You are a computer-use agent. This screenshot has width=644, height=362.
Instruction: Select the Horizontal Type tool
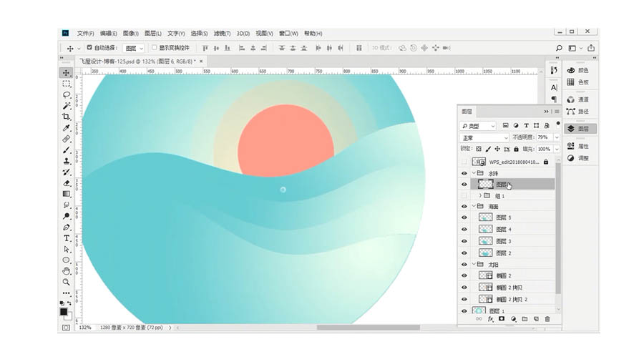[x=66, y=238]
